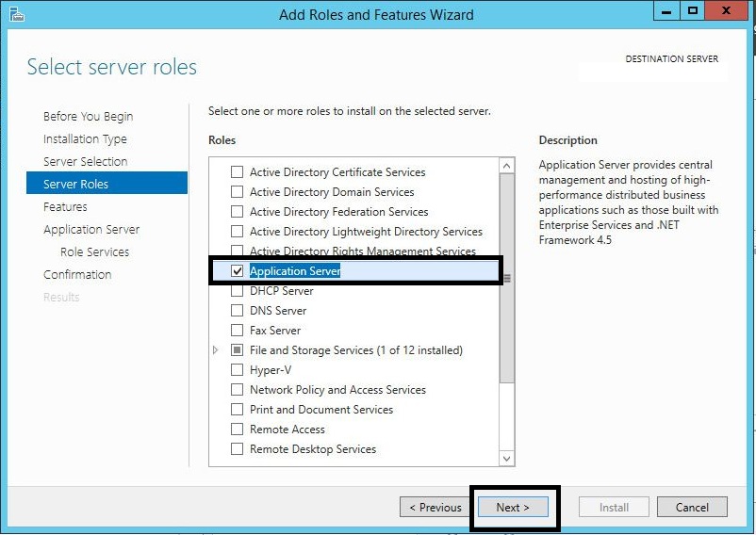Tick the DNS Server checkbox
Viewport: 756px width, 535px height.
238,311
